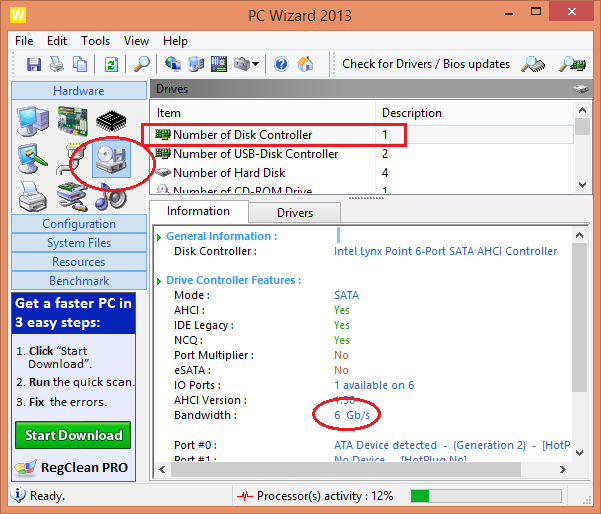
Task: Click the two-computers toolbar icon
Action: (x=196, y=64)
